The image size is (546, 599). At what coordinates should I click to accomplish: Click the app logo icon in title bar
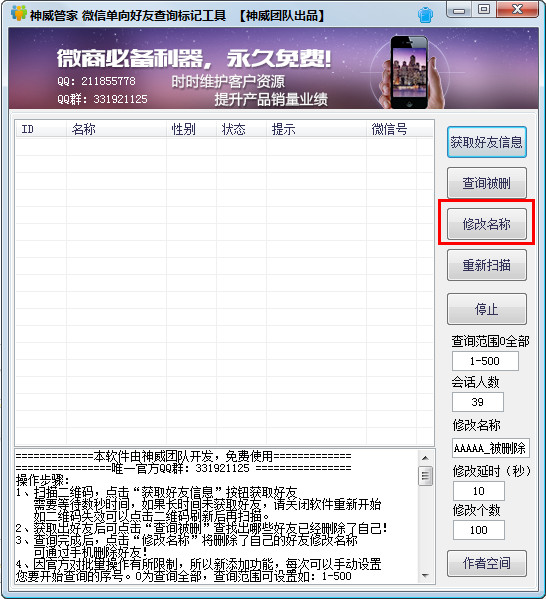click(x=19, y=13)
